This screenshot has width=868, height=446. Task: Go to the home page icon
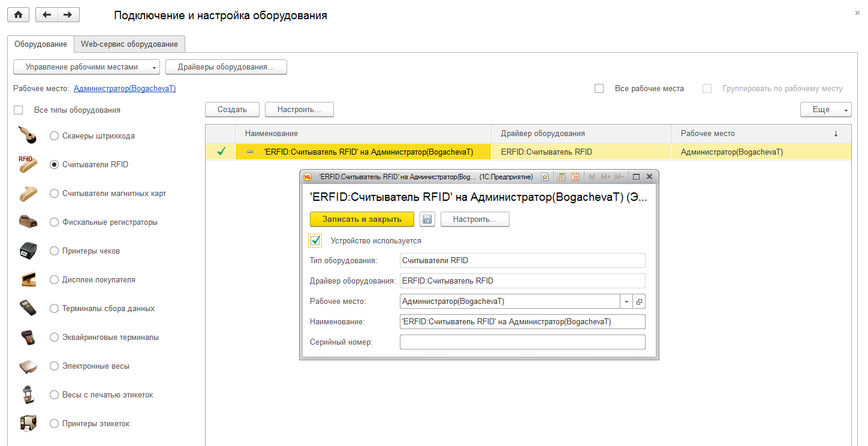pyautogui.click(x=19, y=15)
